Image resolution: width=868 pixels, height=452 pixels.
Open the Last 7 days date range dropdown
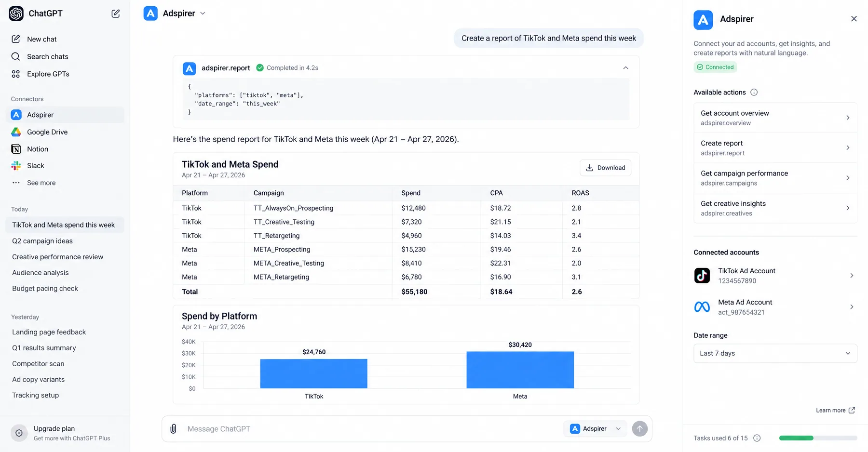tap(775, 353)
